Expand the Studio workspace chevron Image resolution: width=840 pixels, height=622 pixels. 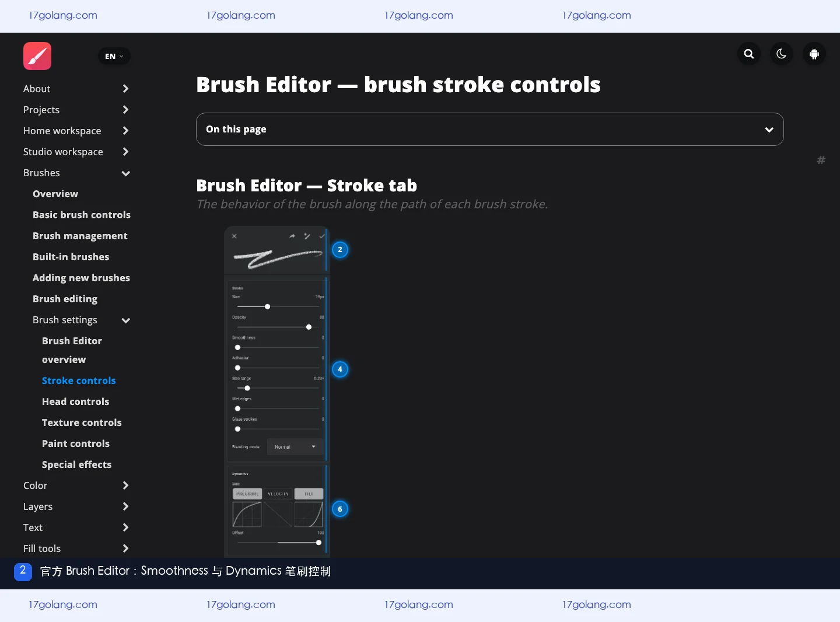tap(125, 152)
